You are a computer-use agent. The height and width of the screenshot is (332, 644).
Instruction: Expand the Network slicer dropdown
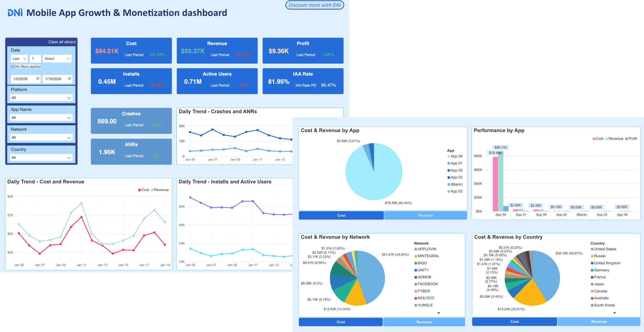42,137
